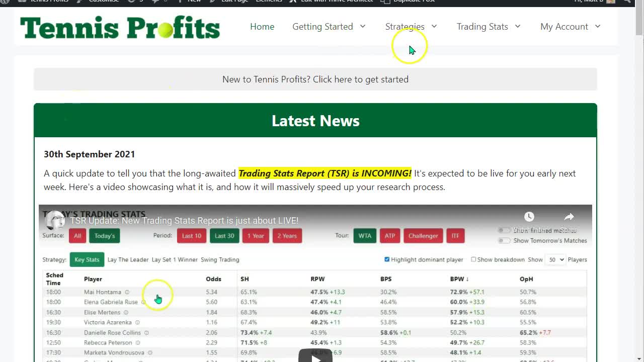This screenshot has height=362, width=644.
Task: Open the 'TSR Update' video title link
Action: (x=184, y=221)
